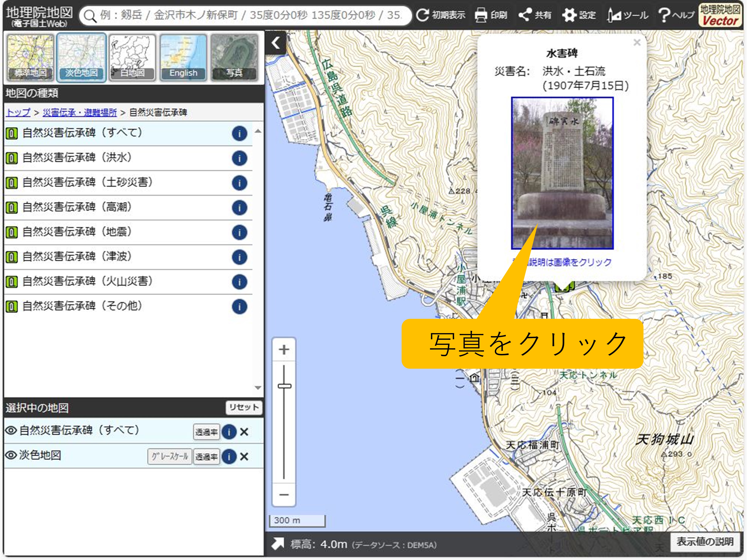747x560 pixels.
Task: Toggle visibility of selected 自然災害伝承碑（すべて）
Action: click(11, 430)
